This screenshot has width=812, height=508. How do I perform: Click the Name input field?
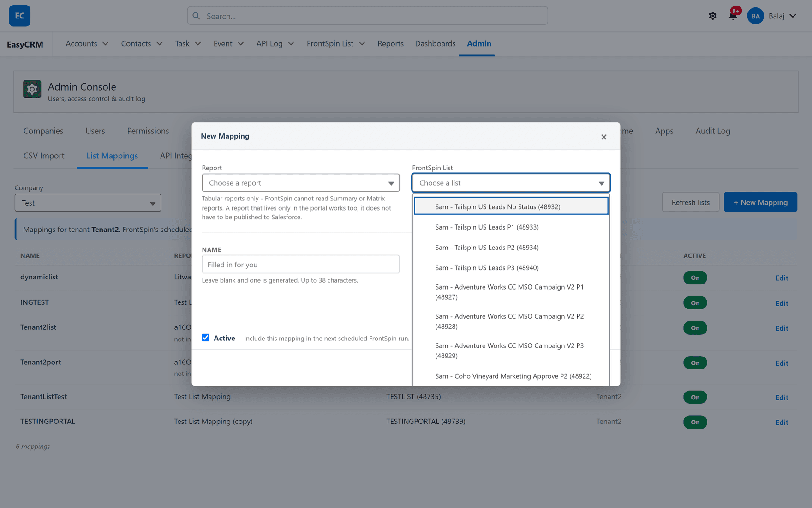click(x=300, y=264)
